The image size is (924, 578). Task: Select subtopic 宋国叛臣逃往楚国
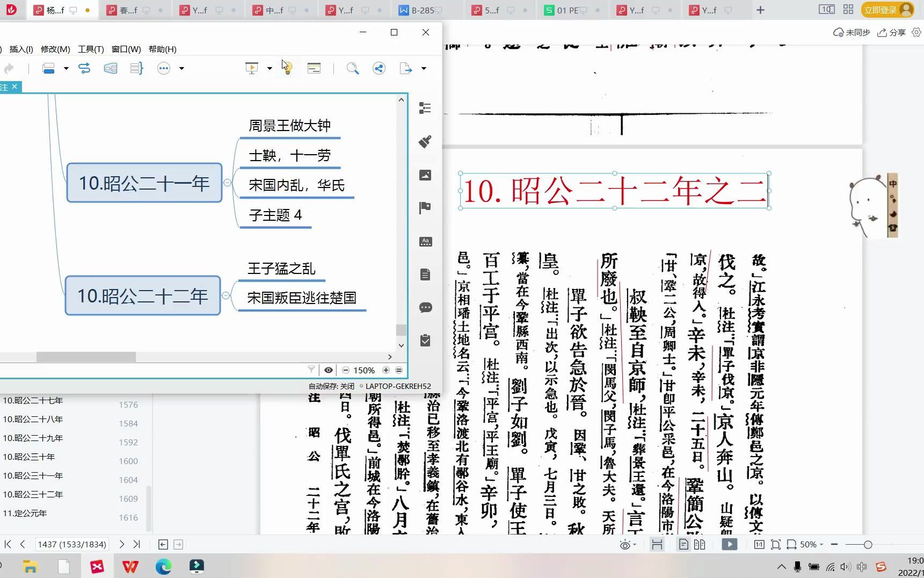302,298
